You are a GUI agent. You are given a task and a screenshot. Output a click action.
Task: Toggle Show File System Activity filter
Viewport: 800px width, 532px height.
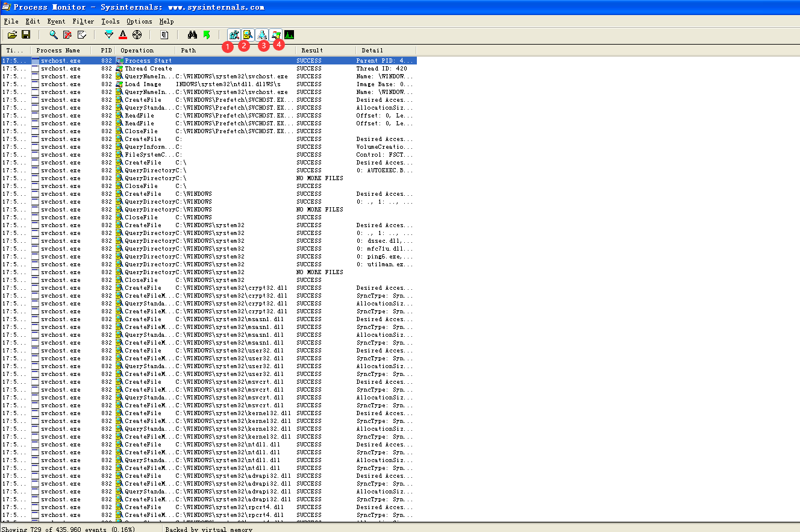pos(248,35)
